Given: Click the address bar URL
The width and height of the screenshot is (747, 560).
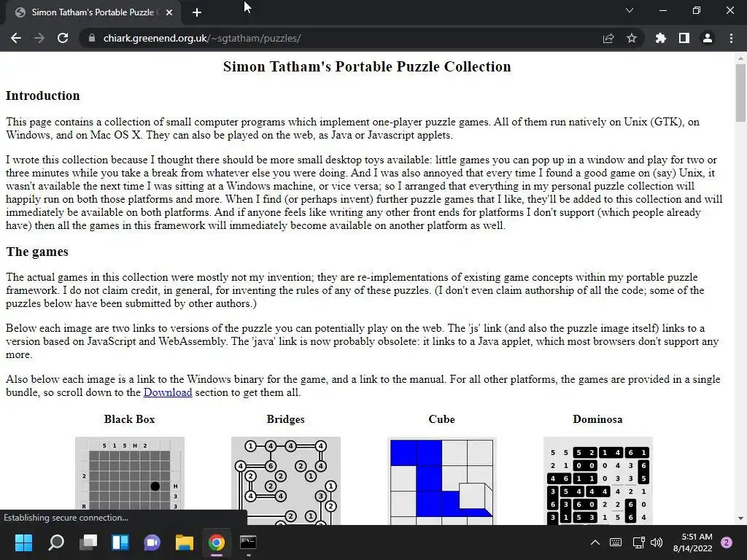Looking at the screenshot, I should [x=202, y=38].
